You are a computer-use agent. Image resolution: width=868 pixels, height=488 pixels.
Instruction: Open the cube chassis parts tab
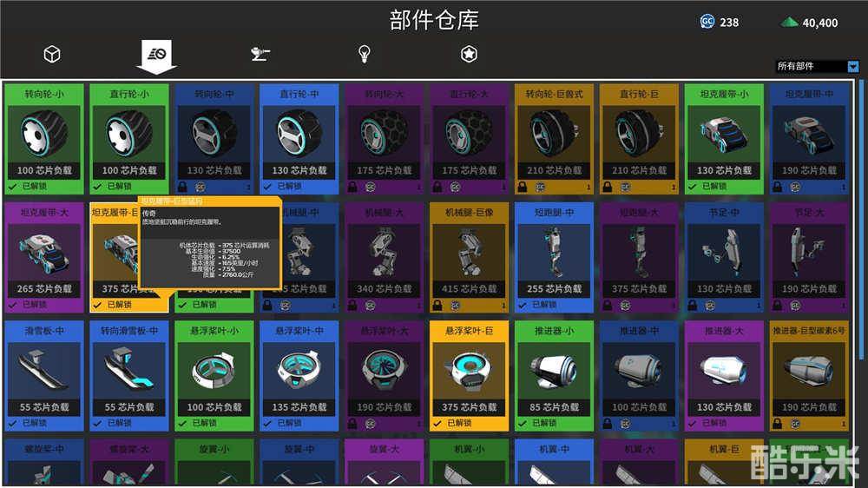pyautogui.click(x=52, y=55)
